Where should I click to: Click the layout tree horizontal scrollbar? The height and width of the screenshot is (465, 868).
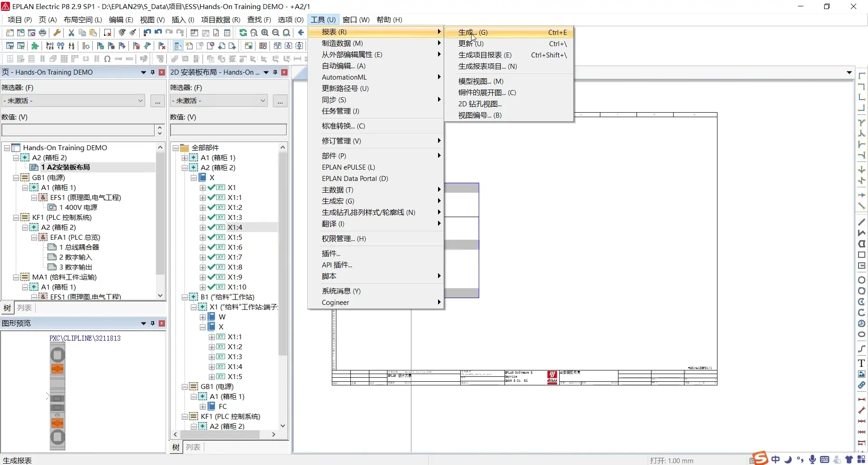tap(220, 434)
